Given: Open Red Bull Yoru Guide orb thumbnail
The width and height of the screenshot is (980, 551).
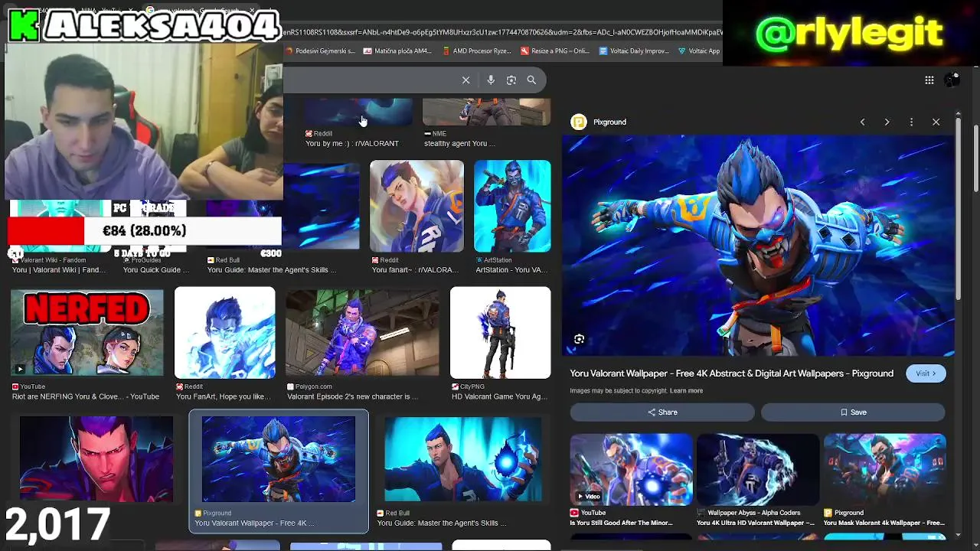Looking at the screenshot, I should coord(463,459).
